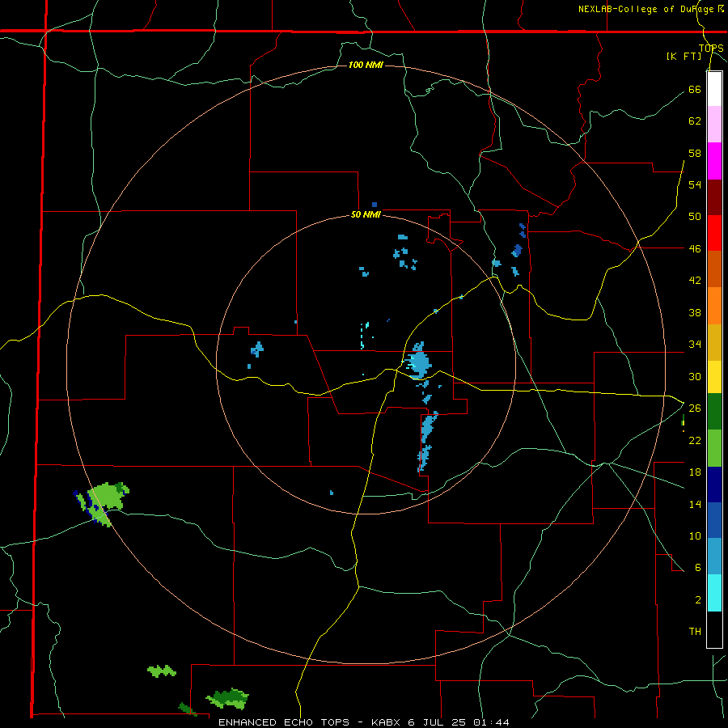
Task: Select the white top legend swatch
Action: [x=714, y=89]
